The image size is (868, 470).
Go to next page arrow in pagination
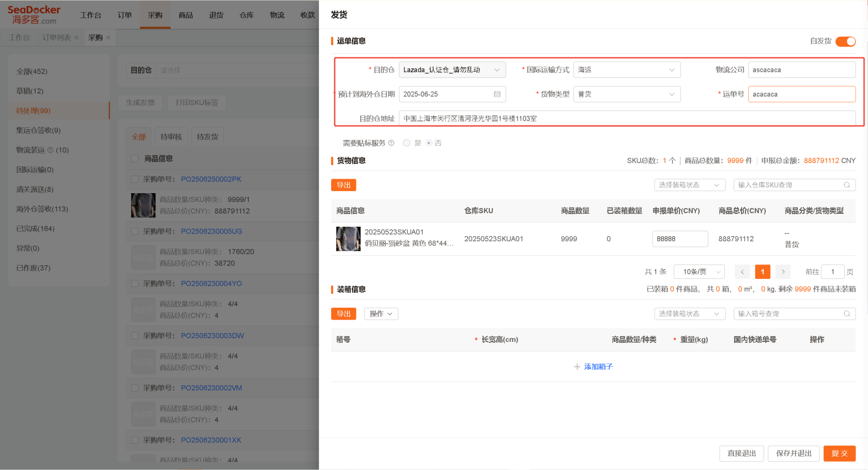point(783,272)
